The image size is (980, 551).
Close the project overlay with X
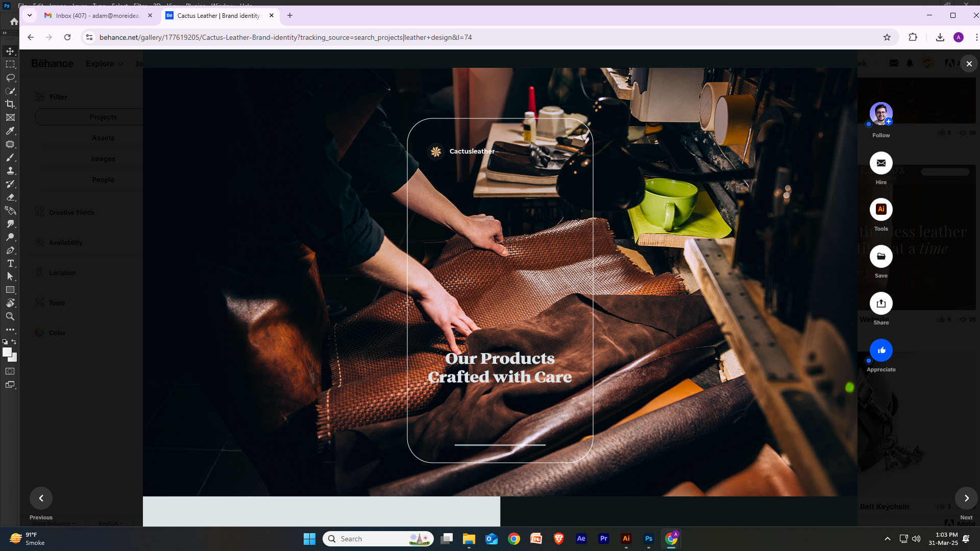(x=969, y=64)
